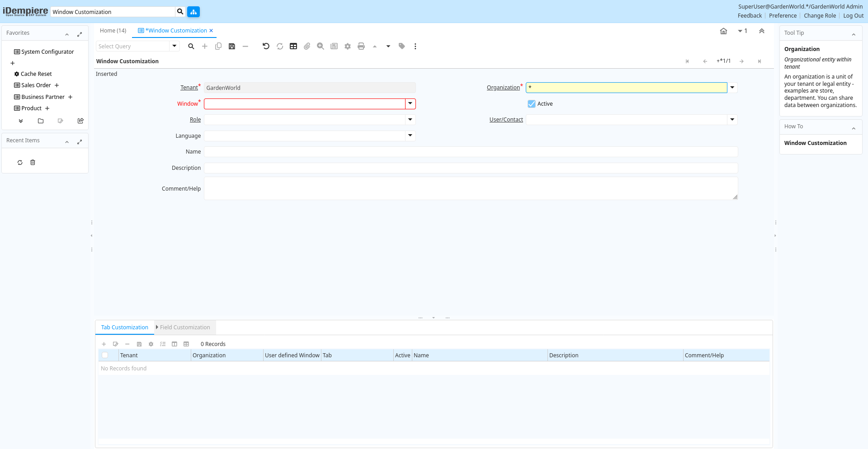The image size is (868, 449).
Task: Open the Window field dropdown
Action: point(410,104)
